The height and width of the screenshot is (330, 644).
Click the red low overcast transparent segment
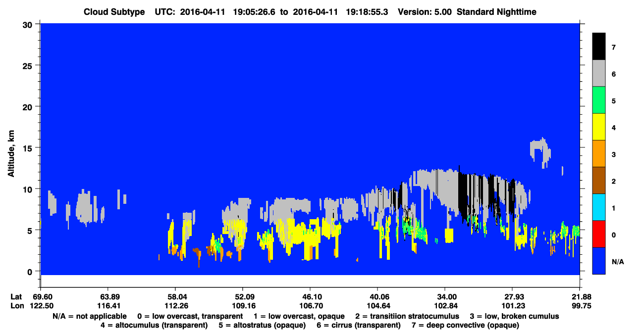tap(599, 234)
